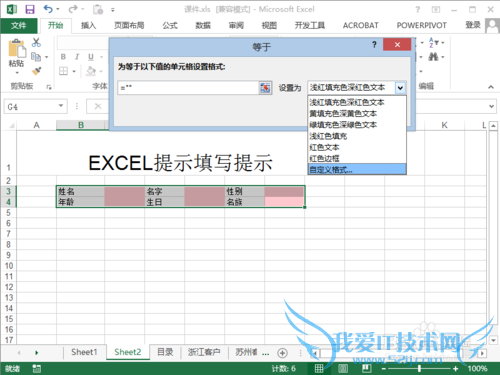500x375 pixels.
Task: Click the Save icon in quick access toolbar
Action: pyautogui.click(x=30, y=9)
